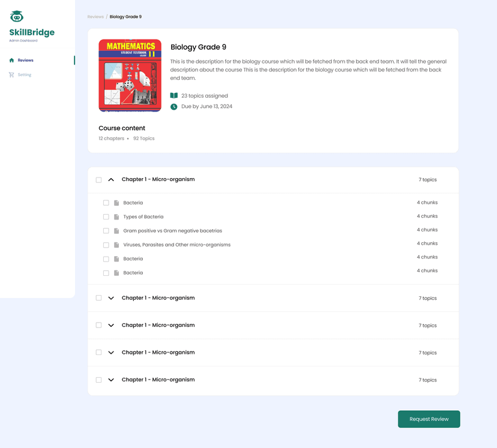Open the Types of Bacteria topic

(x=143, y=217)
